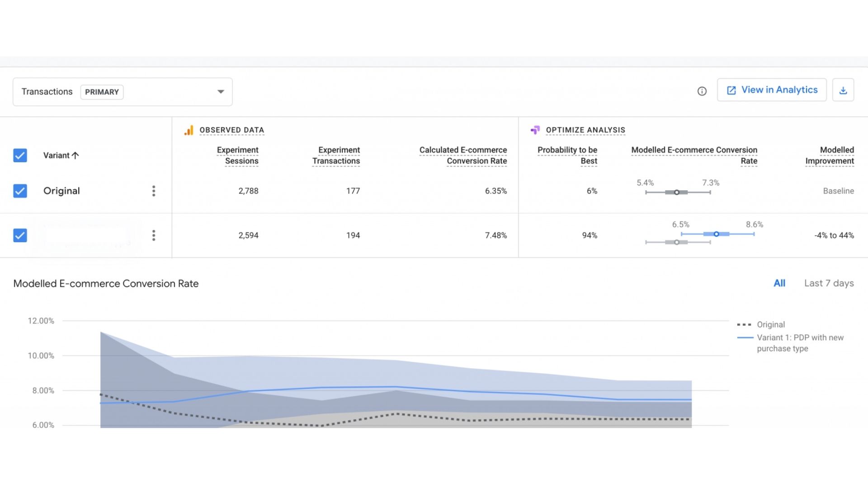Click the Observed Data analytics bars icon
Viewport: 868px width, 488px height.
(189, 130)
